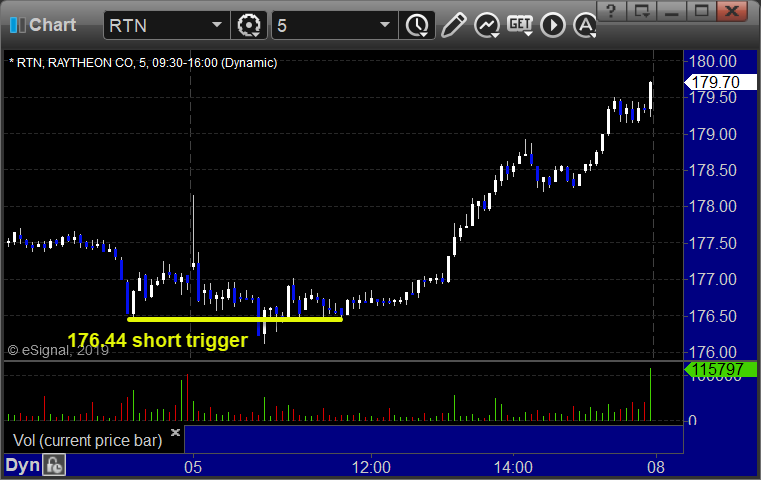Click the 08 date label on time axis
The image size is (761, 480).
tap(656, 467)
